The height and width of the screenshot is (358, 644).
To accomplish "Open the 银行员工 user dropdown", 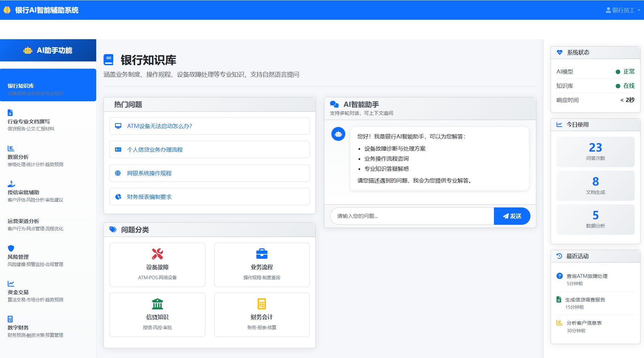I will tap(623, 10).
